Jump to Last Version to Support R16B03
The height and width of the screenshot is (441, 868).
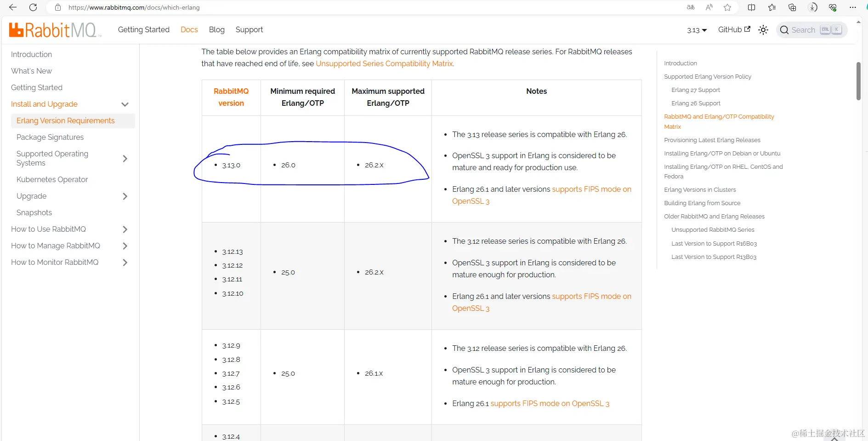click(714, 243)
